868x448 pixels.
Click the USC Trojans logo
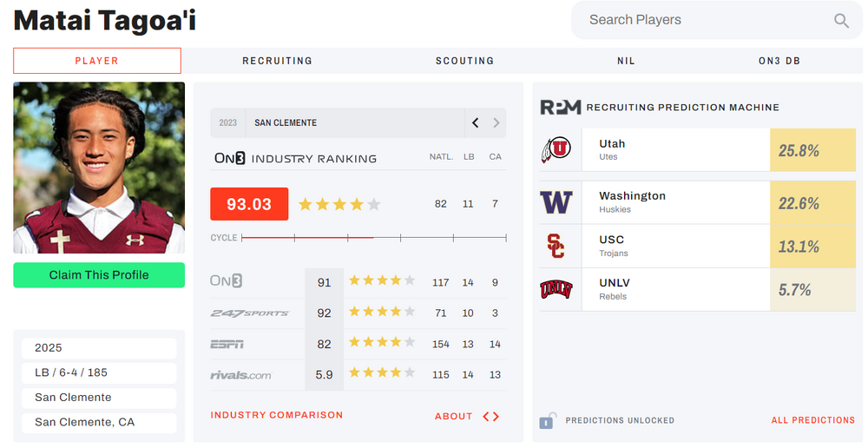click(x=556, y=246)
